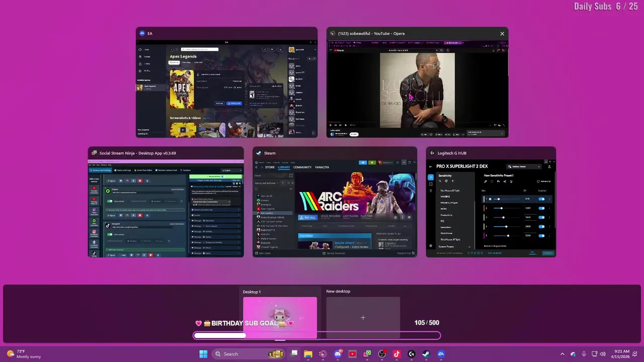This screenshot has width=644, height=362.
Task: Click the plus icon in G HUB Sensitivity panel
Action: click(453, 181)
